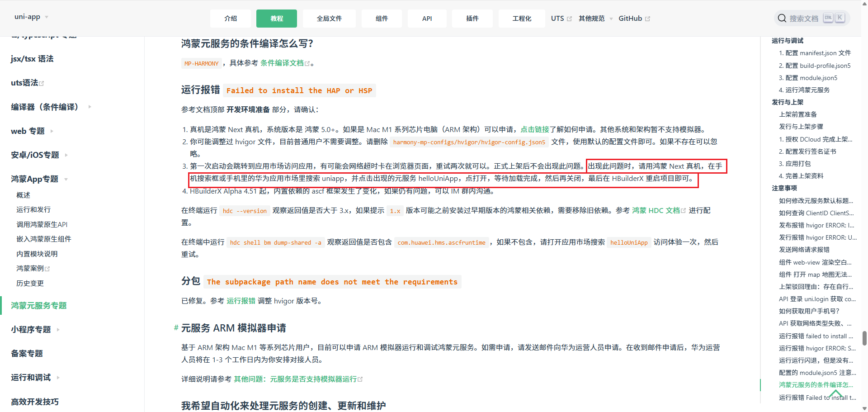This screenshot has width=868, height=412.
Task: Jump to 3. 应用打包 outline item
Action: click(x=795, y=164)
